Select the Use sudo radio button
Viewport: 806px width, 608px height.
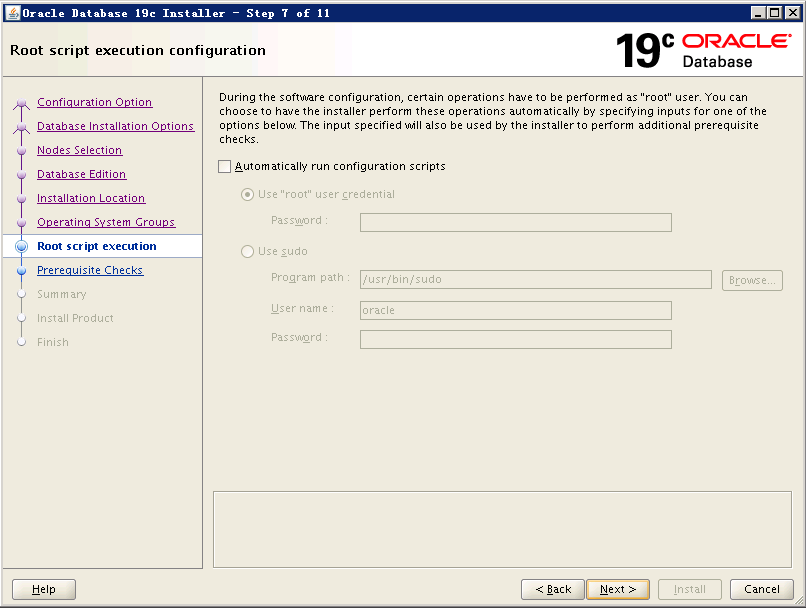(247, 251)
